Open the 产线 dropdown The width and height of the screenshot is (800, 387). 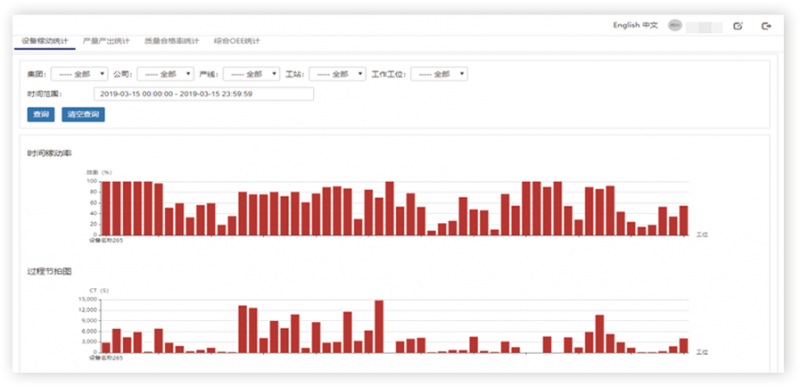coord(252,74)
